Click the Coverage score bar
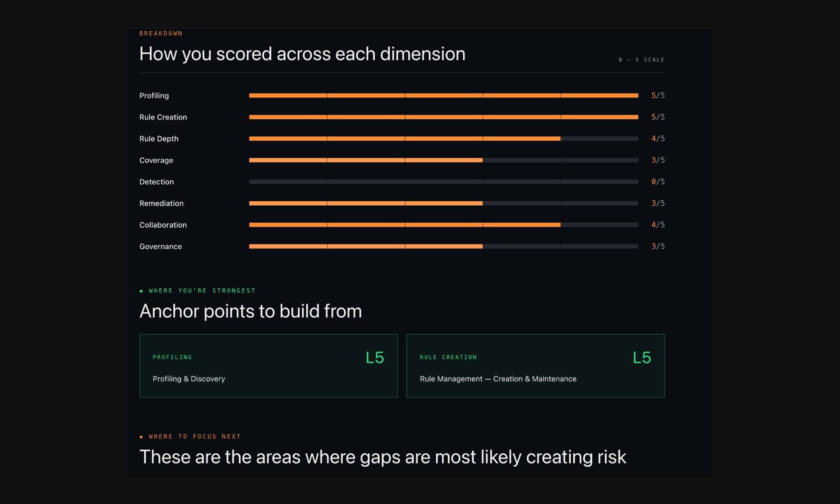Screen dimensions: 840x504 click(444, 160)
